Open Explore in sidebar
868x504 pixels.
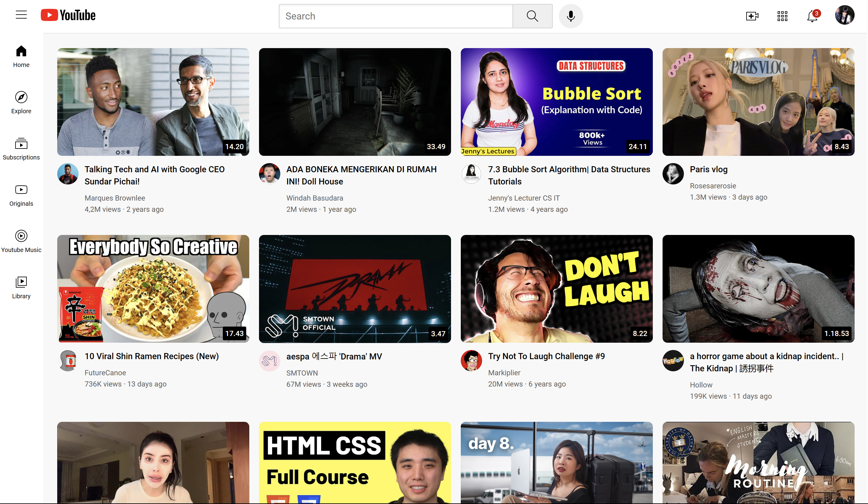21,103
